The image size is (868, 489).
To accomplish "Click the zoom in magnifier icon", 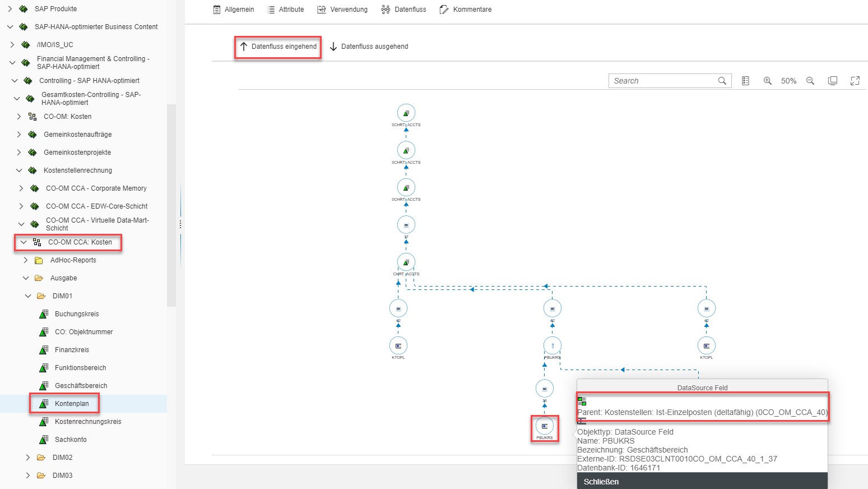I will point(767,81).
